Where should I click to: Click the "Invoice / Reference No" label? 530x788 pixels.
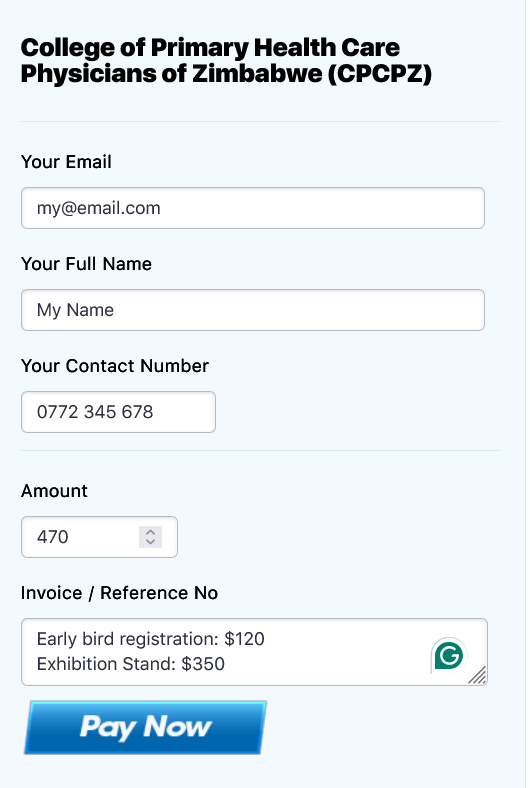(x=120, y=593)
